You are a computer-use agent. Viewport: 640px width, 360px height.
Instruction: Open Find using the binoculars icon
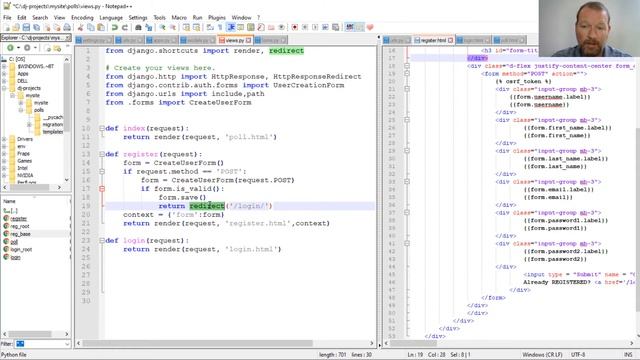pyautogui.click(x=138, y=27)
